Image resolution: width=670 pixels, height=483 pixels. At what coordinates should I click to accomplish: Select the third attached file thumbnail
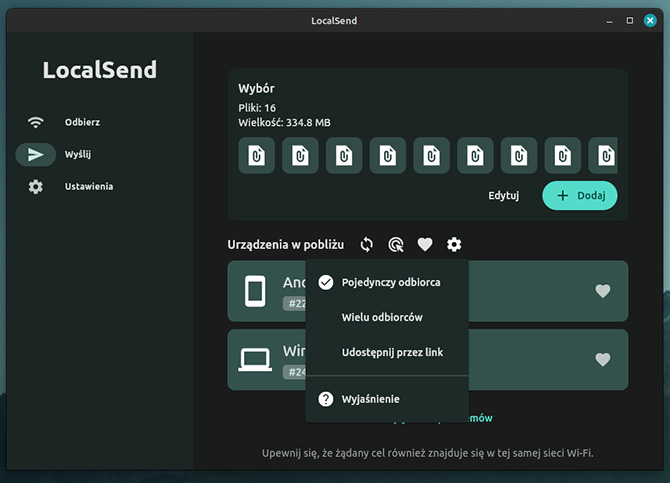(344, 155)
